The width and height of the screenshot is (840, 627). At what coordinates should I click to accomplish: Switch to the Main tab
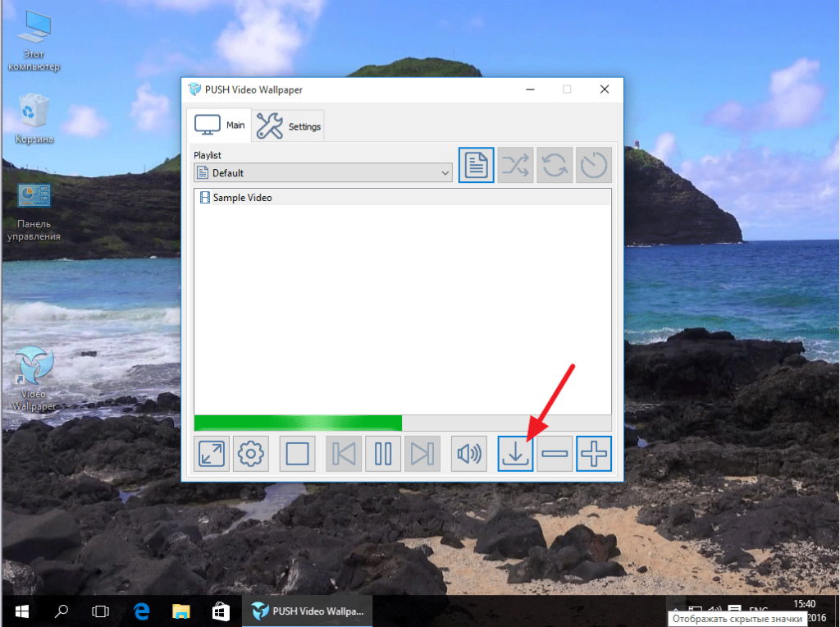pyautogui.click(x=219, y=126)
